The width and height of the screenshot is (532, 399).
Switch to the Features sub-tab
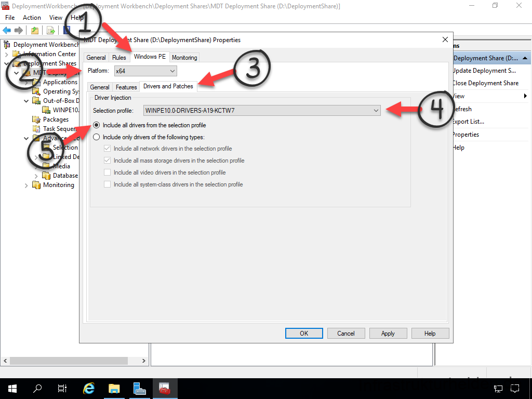click(126, 87)
